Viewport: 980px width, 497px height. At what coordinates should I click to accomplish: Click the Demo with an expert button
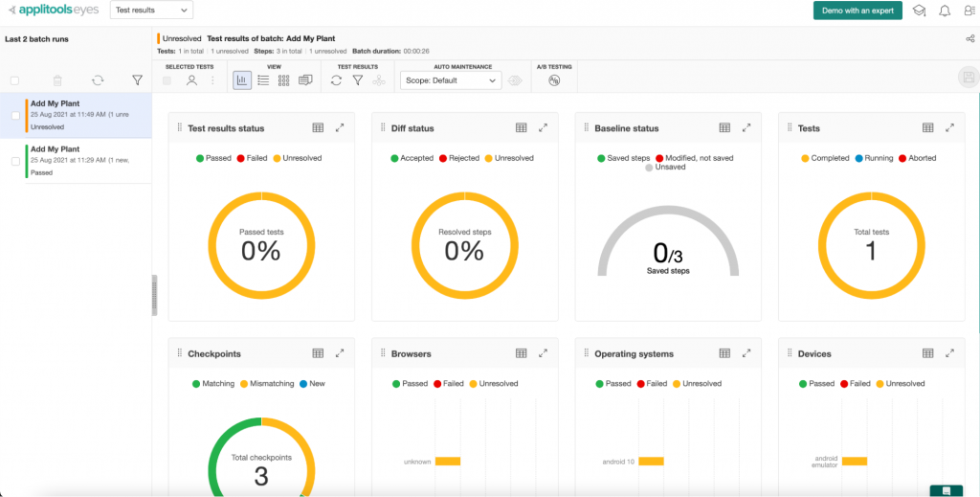pyautogui.click(x=857, y=11)
